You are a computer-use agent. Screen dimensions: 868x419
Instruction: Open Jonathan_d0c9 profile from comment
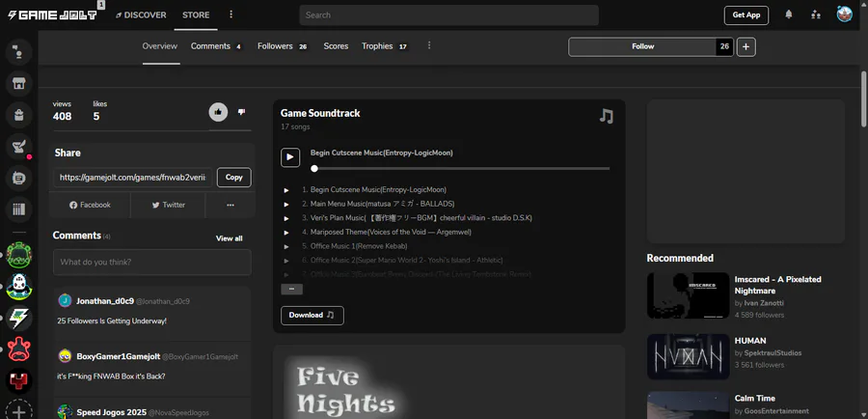[x=105, y=301]
